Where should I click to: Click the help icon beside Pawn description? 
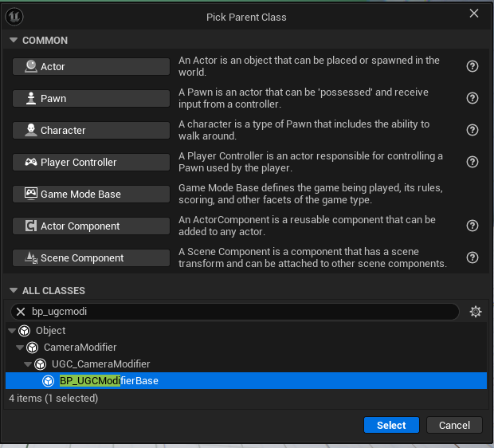pos(472,98)
